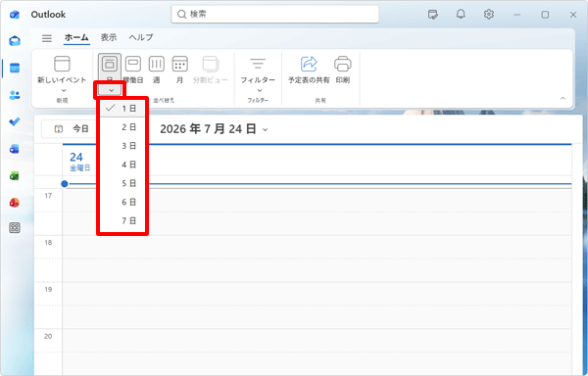The width and height of the screenshot is (588, 376).
Task: Open the date picker chevron beside 2026 年 7 月 24 日
Action: (x=266, y=129)
